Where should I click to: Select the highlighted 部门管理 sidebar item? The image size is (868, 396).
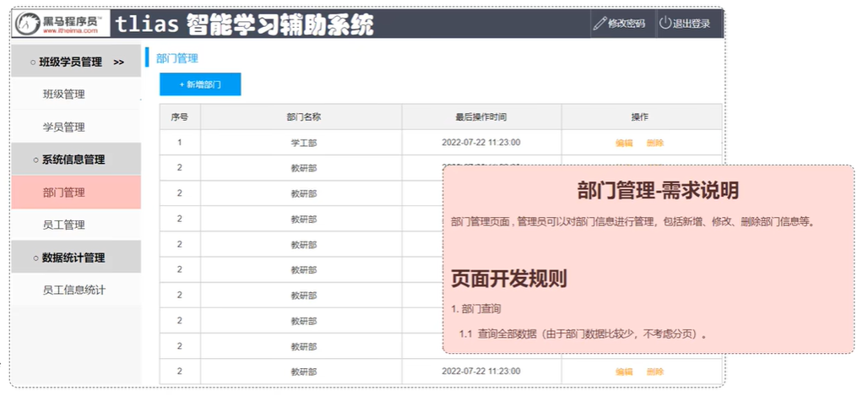pos(76,193)
